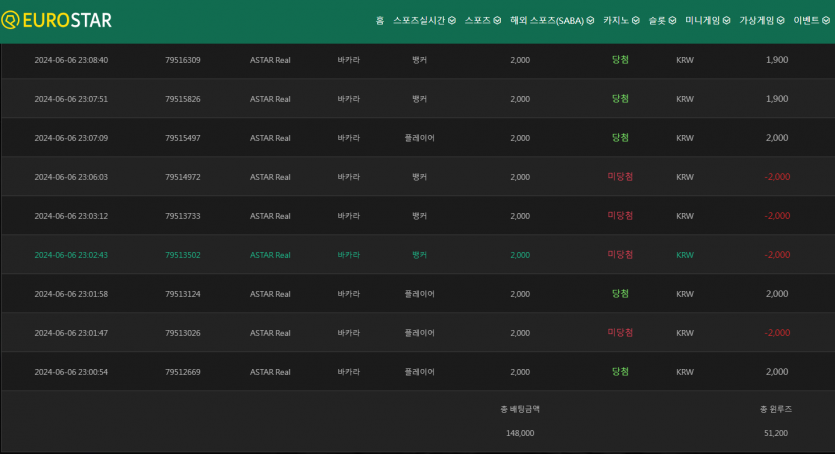
Task: Select timestamp 2024-06-06 23:01:58
Action: tap(71, 294)
